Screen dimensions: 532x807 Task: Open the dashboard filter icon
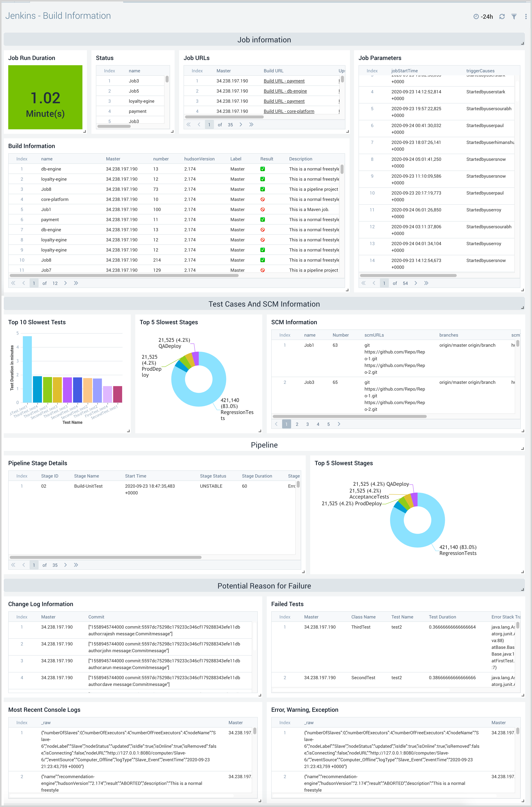pyautogui.click(x=514, y=17)
